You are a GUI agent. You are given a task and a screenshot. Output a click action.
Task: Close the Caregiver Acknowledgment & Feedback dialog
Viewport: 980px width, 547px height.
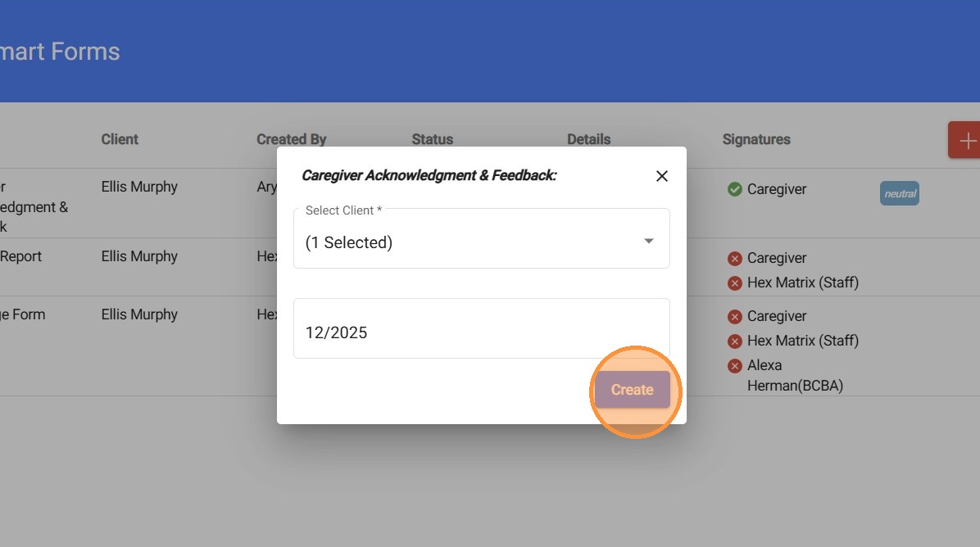(x=662, y=176)
